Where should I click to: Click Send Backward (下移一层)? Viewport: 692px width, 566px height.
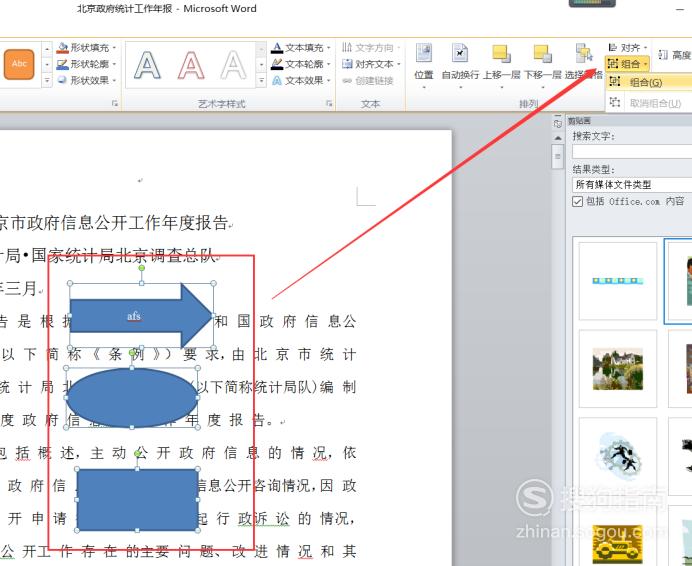pos(542,64)
